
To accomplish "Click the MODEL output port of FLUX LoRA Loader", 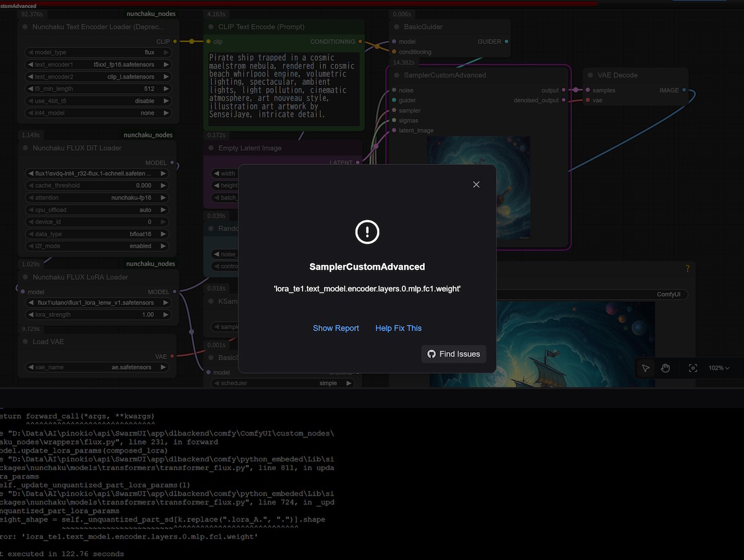I will pos(175,291).
